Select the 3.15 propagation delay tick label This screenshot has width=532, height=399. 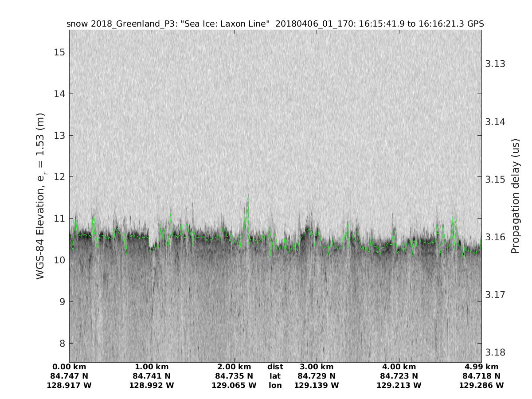[x=496, y=180]
